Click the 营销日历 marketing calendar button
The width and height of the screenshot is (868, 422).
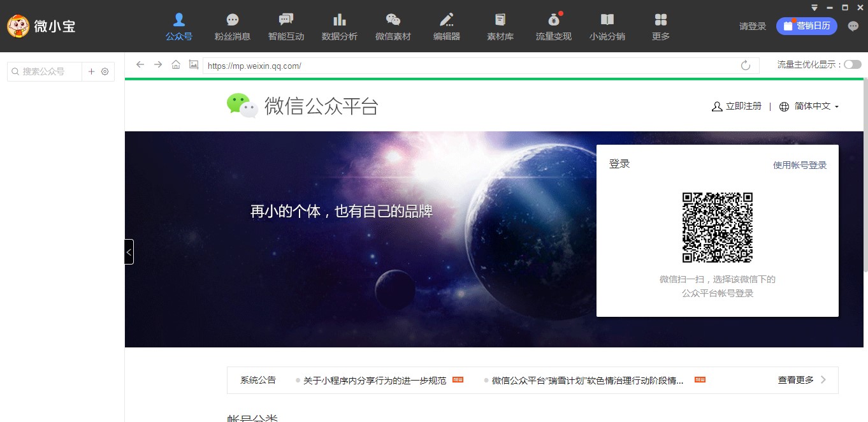point(806,26)
